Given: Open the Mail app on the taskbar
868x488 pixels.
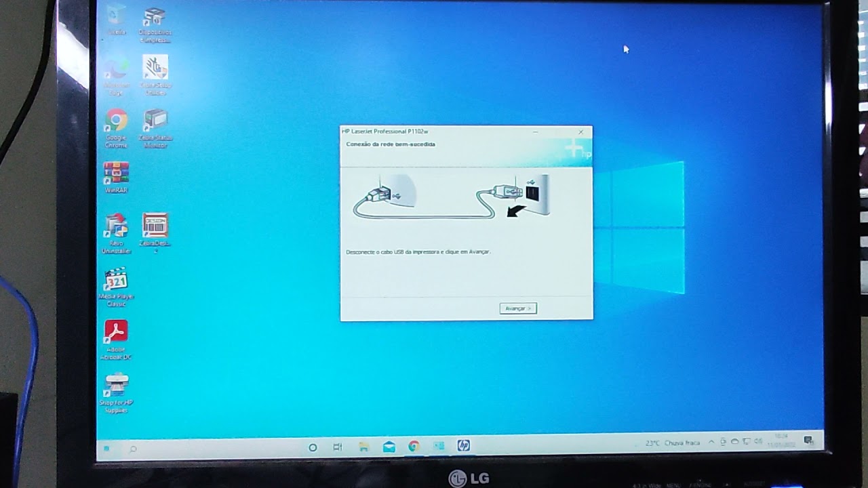Looking at the screenshot, I should (389, 447).
